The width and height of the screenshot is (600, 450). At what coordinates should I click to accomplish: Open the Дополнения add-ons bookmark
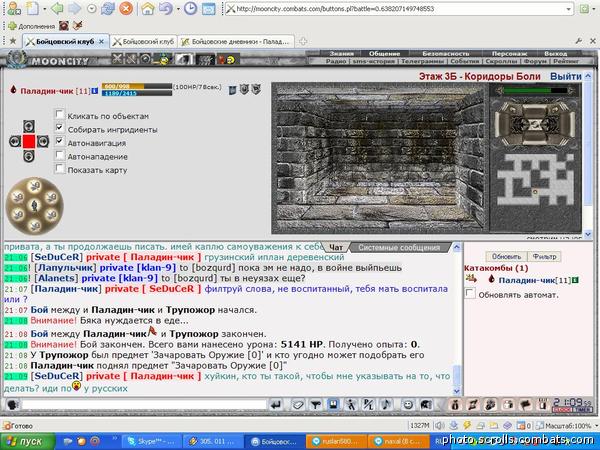click(32, 26)
